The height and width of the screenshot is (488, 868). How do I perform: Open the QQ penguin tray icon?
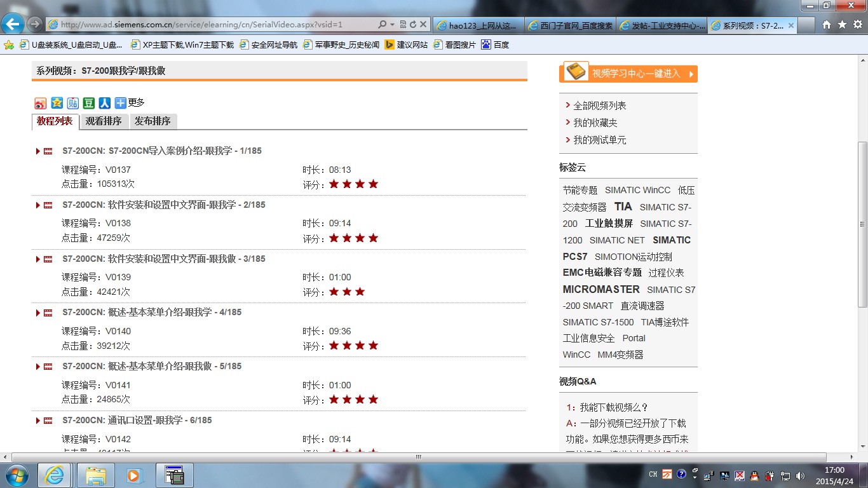click(x=754, y=475)
